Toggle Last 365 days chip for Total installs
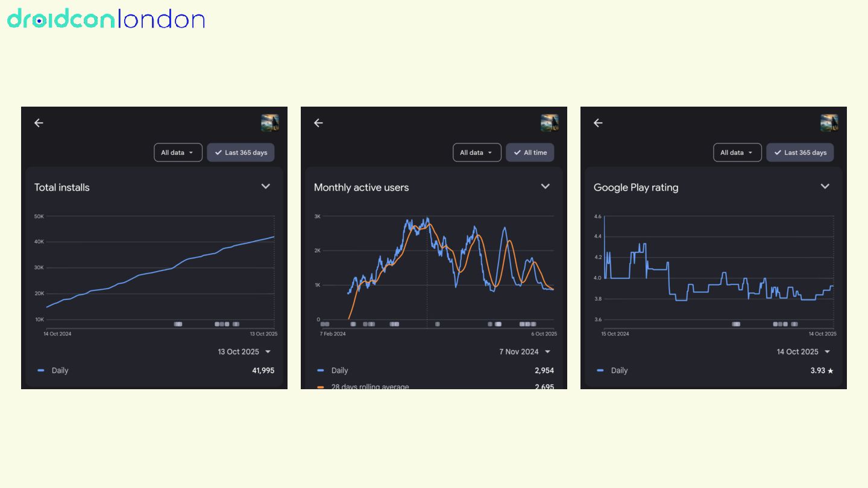 tap(241, 152)
